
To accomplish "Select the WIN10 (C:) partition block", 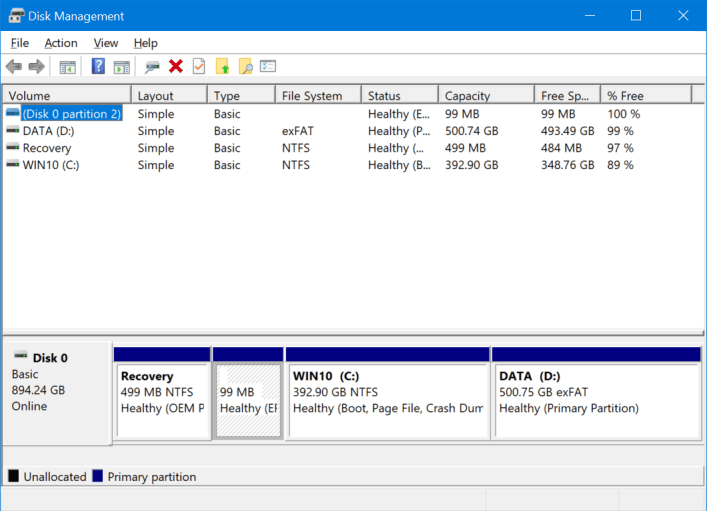I will pyautogui.click(x=388, y=392).
